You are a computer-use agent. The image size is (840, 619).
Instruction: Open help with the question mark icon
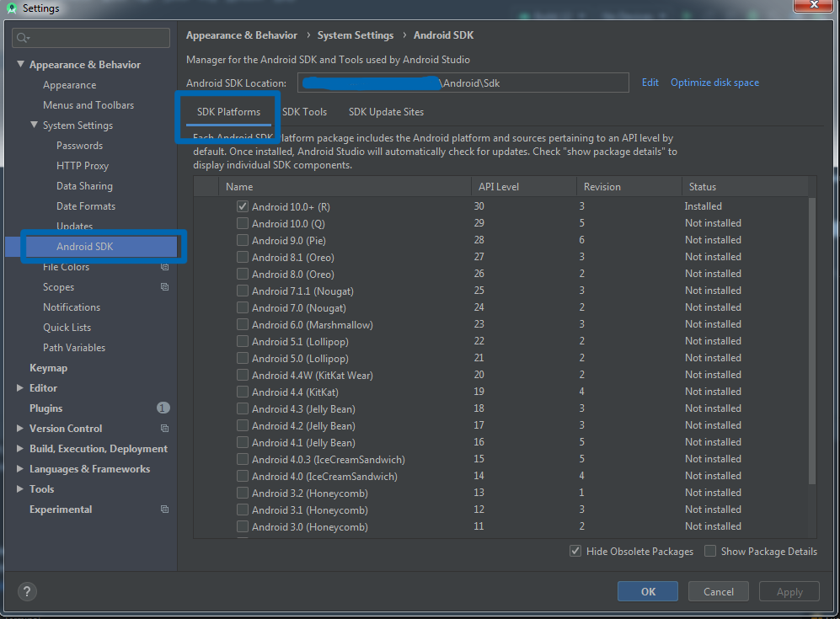click(x=27, y=591)
